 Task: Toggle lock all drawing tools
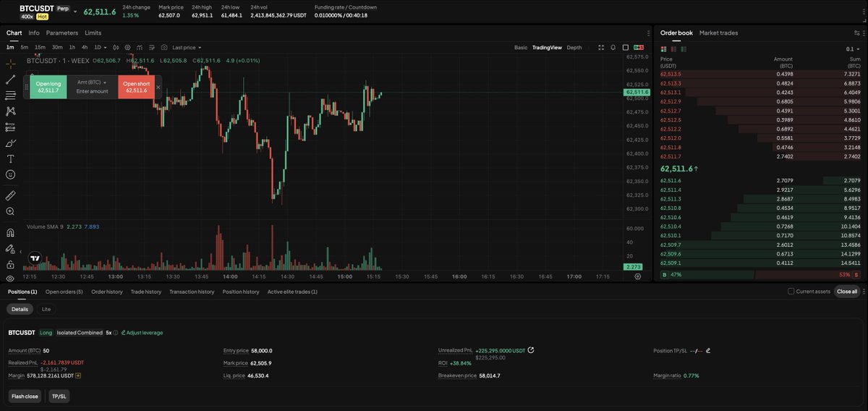point(10,265)
